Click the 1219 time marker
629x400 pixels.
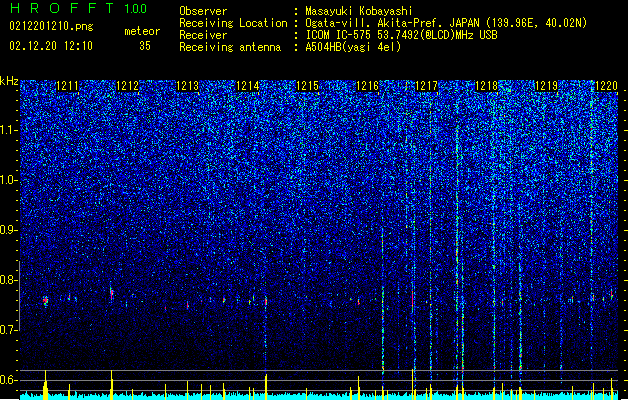point(546,86)
